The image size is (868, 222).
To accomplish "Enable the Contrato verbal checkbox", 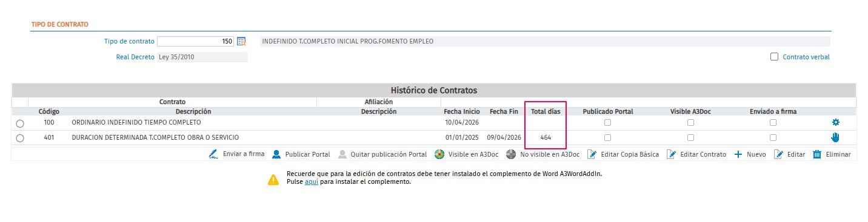I will point(774,57).
